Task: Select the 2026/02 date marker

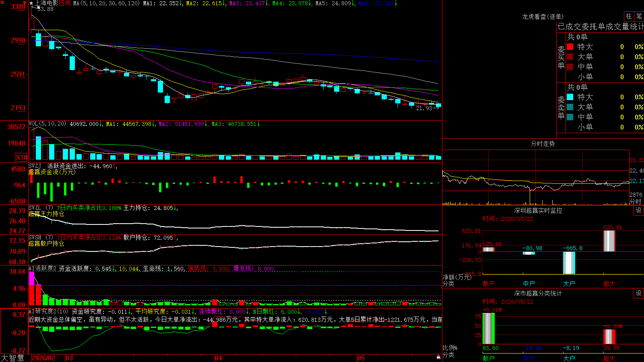Action: coord(43,358)
